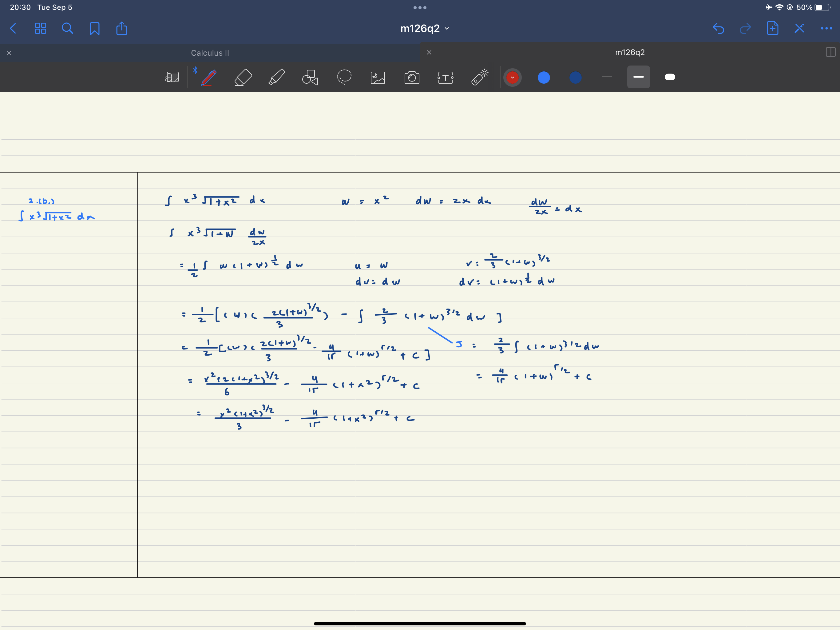Choose the dark navy pen color
840x630 pixels.
click(x=575, y=78)
